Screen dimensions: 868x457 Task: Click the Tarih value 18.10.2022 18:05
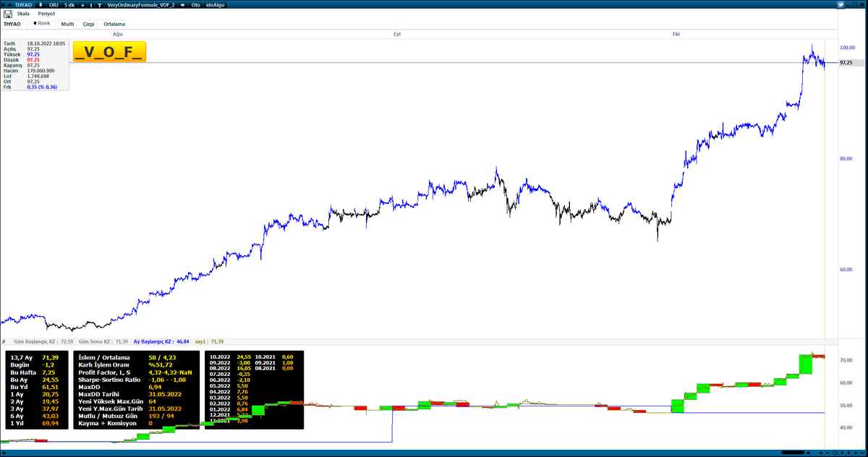pyautogui.click(x=46, y=43)
